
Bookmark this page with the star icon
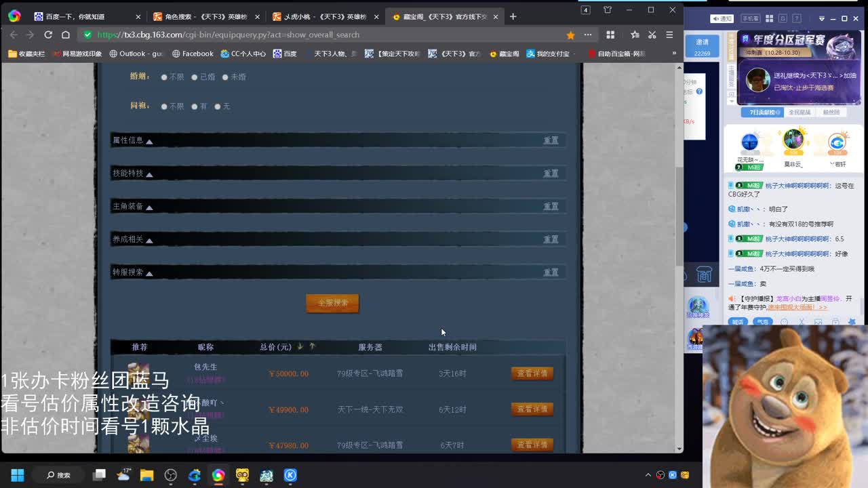coord(570,35)
